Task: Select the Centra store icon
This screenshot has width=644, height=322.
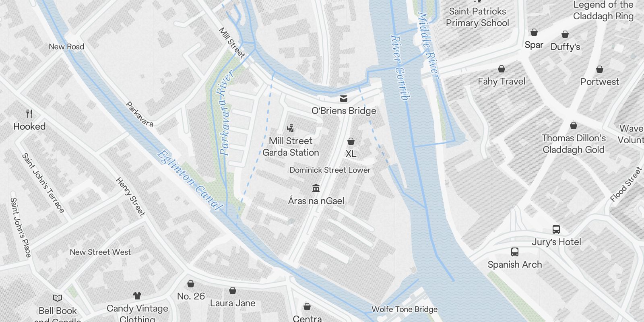Action: [x=307, y=307]
